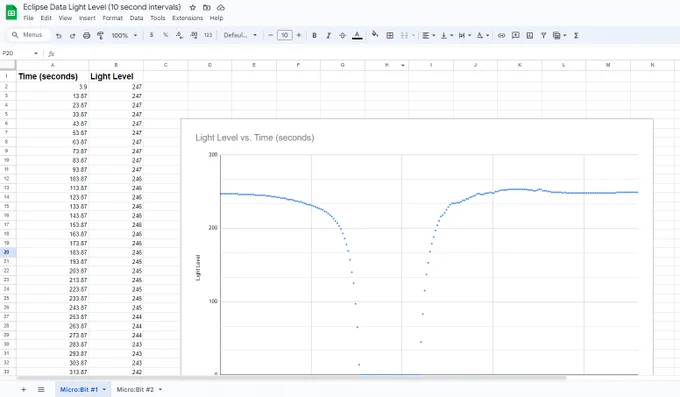
Task: Select row 20 header
Action: [x=7, y=252]
